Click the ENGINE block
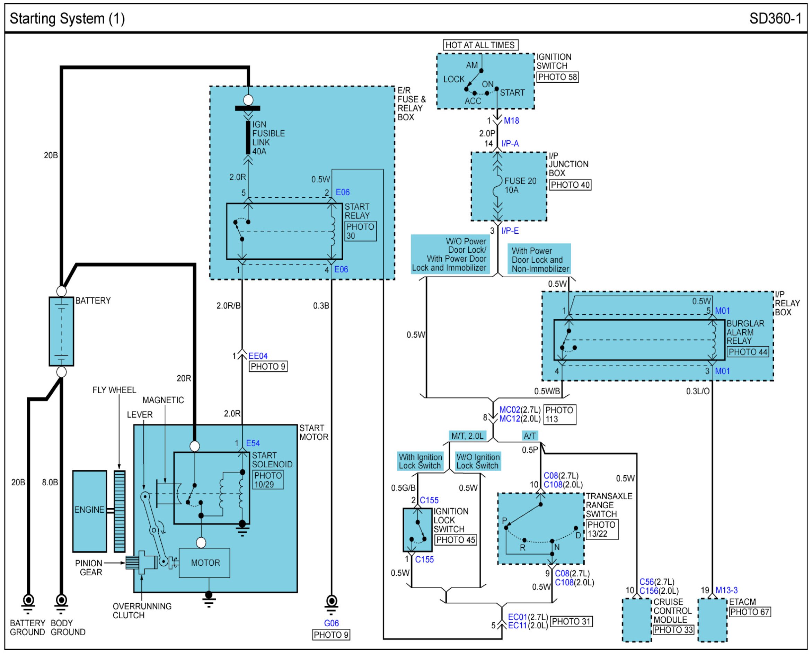 [89, 511]
